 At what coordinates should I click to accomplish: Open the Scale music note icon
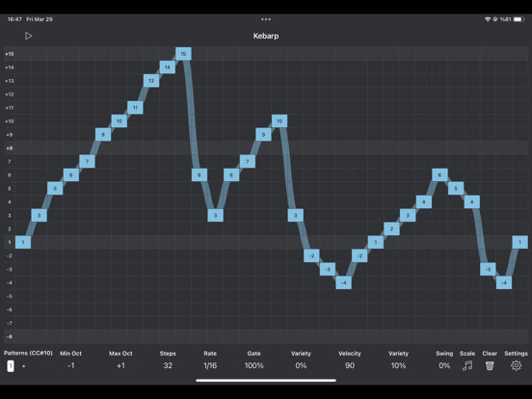(x=467, y=365)
